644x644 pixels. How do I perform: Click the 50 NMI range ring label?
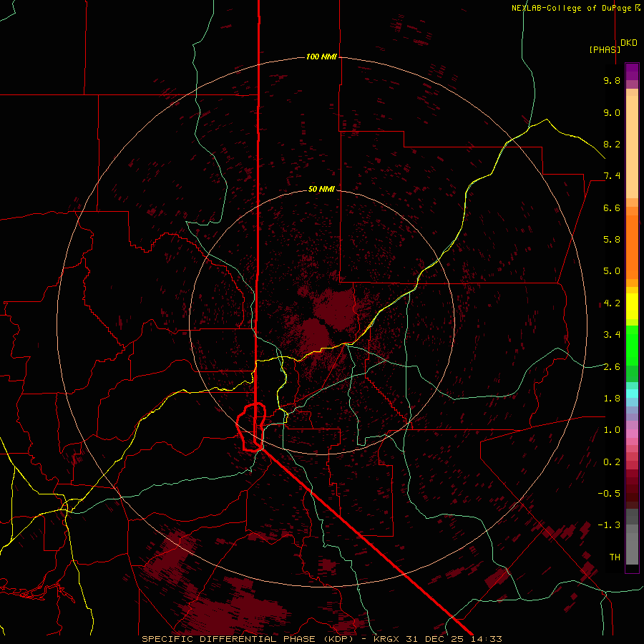(x=321, y=190)
